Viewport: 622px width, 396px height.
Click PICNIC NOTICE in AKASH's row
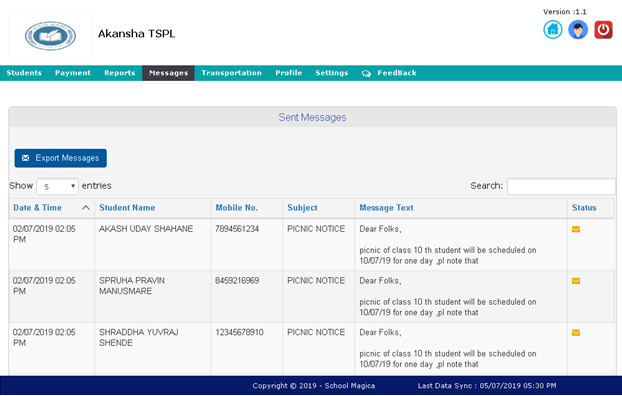tap(316, 229)
